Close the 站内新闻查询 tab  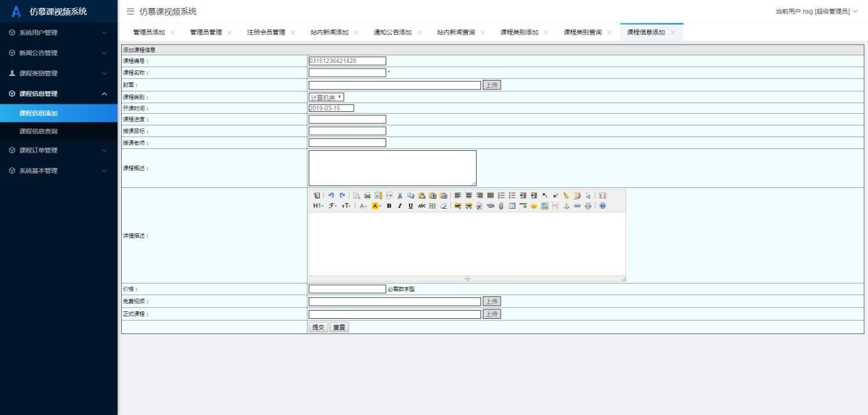[x=482, y=33]
